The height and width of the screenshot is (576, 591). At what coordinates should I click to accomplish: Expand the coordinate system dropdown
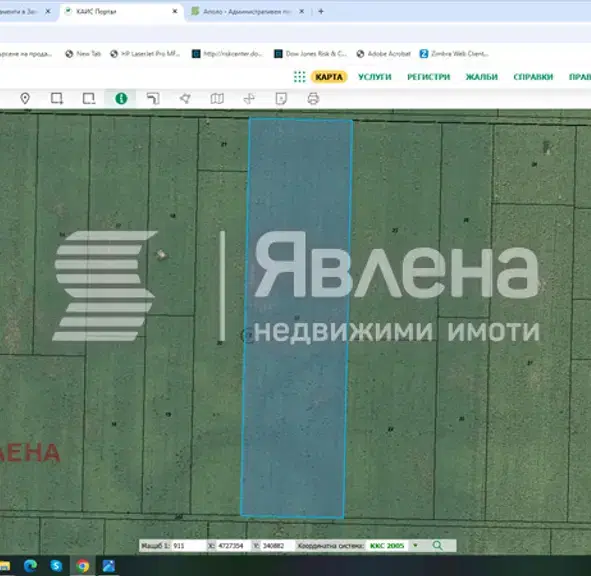coord(415,545)
